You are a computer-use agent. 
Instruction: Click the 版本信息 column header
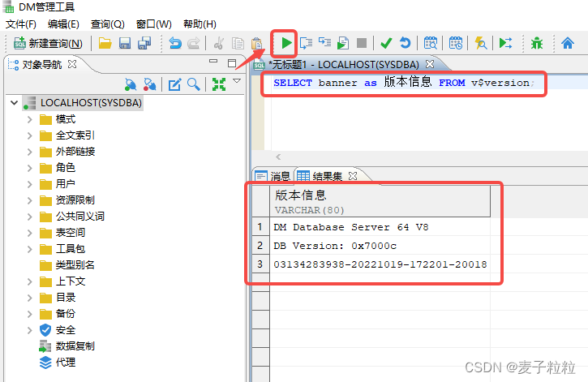(x=380, y=202)
